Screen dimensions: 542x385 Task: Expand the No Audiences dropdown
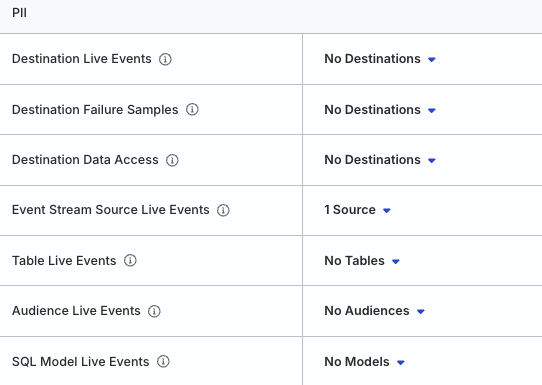[x=374, y=311]
